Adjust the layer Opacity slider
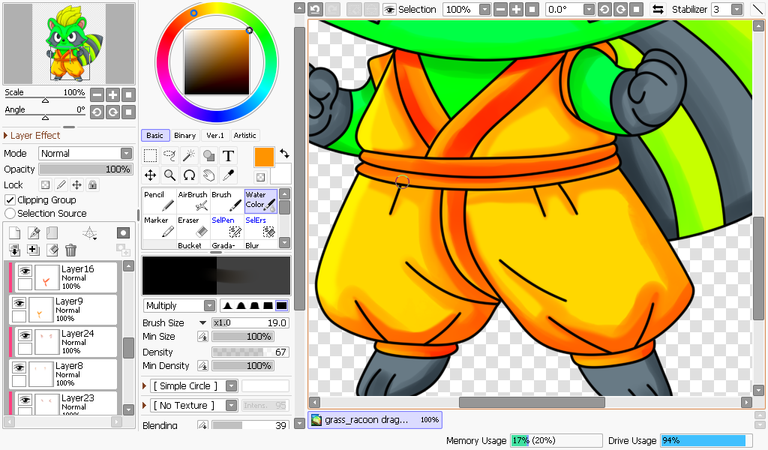Image resolution: width=768 pixels, height=450 pixels. pyautogui.click(x=86, y=169)
